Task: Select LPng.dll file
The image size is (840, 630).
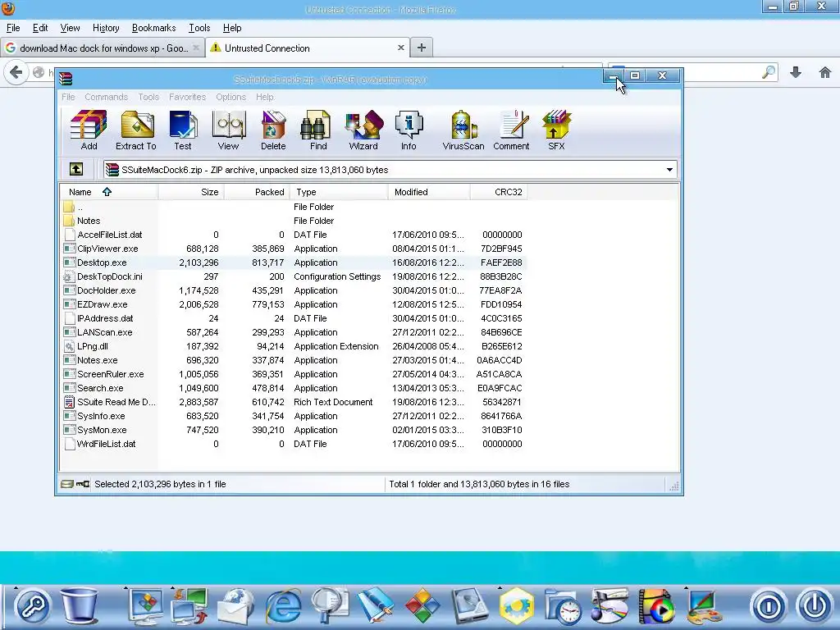Action: pos(294,346)
